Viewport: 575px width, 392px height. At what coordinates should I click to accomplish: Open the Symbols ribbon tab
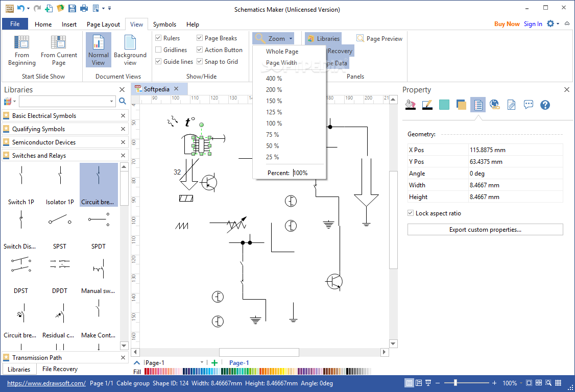tap(164, 24)
